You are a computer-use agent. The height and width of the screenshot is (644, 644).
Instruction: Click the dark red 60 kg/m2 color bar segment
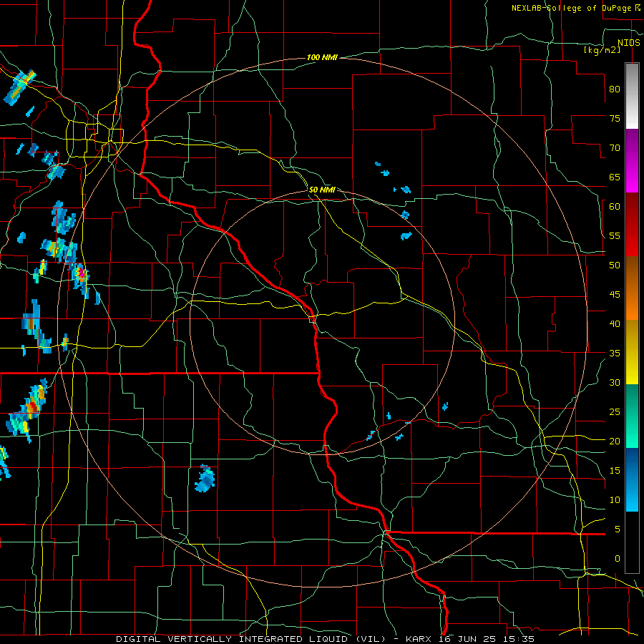click(632, 224)
